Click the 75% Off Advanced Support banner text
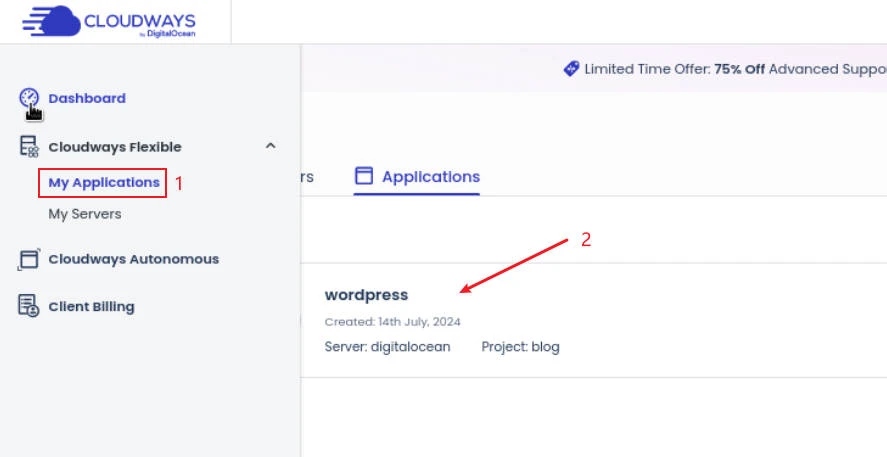The width and height of the screenshot is (887, 457). (800, 70)
